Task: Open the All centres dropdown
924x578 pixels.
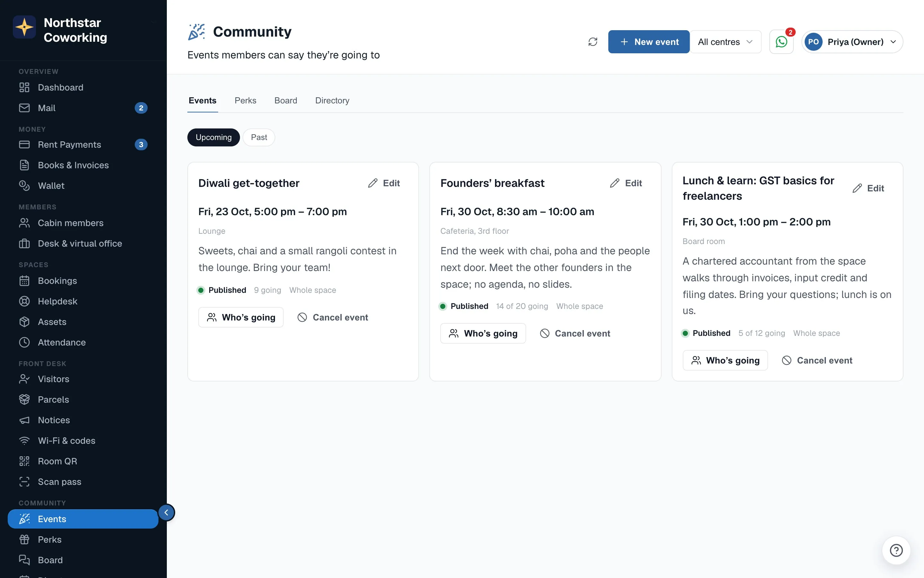Action: [x=725, y=42]
